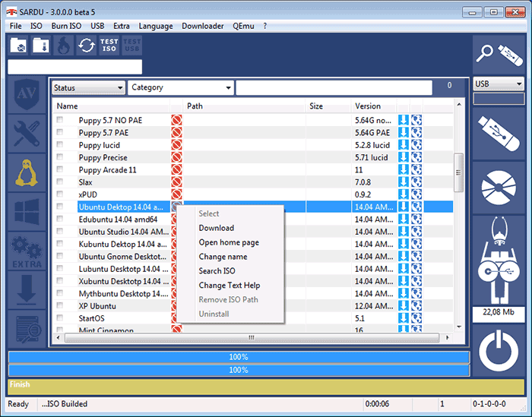This screenshot has height=417, width=532.
Task: Open the ? help menu
Action: tap(265, 26)
